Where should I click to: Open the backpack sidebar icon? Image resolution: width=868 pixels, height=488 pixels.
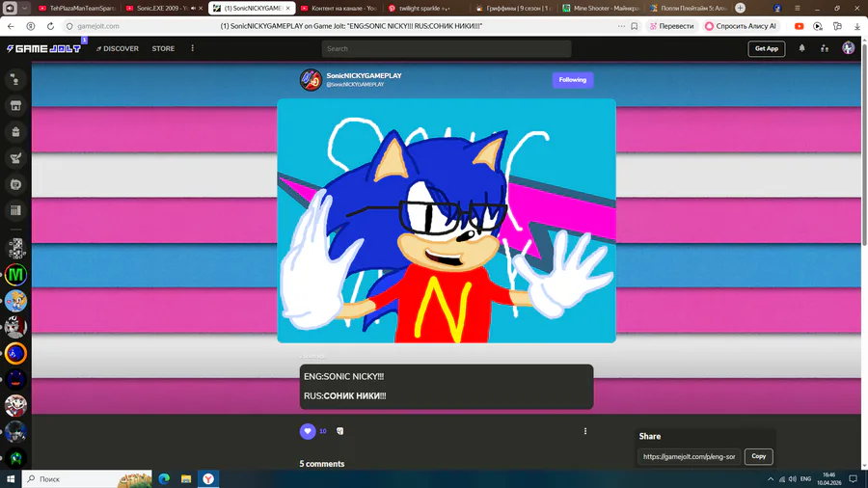click(x=15, y=132)
